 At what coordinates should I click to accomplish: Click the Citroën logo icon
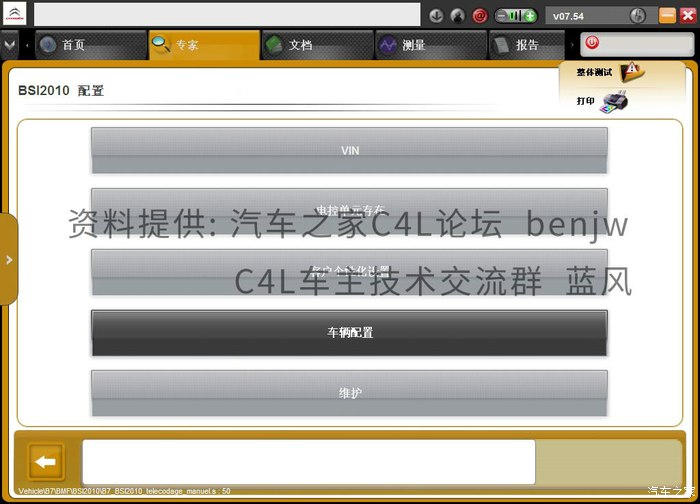tap(14, 14)
